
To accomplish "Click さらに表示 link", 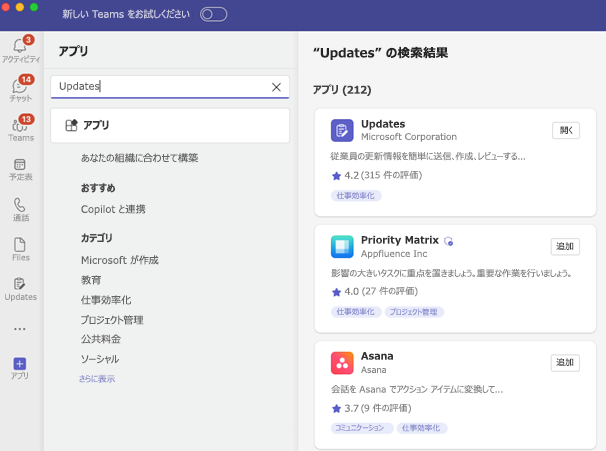I will pyautogui.click(x=97, y=379).
